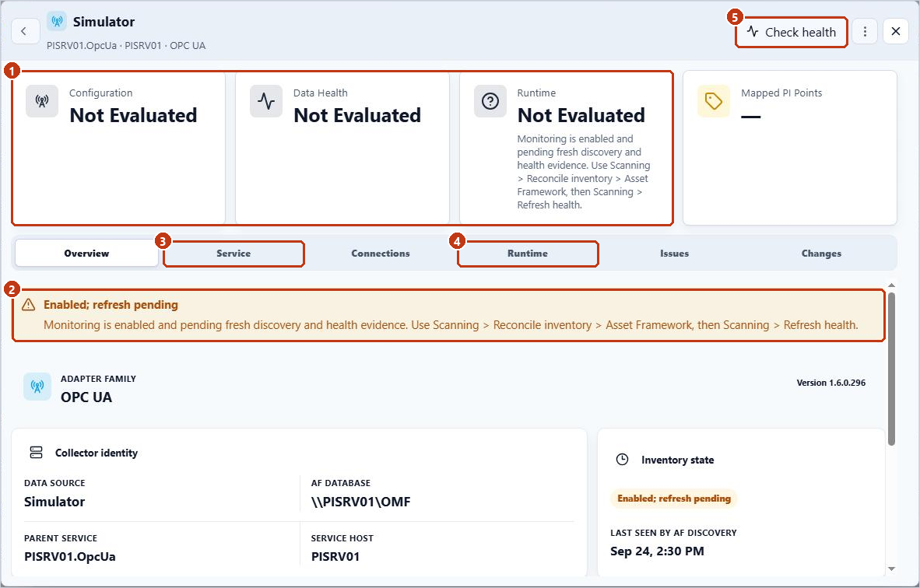Screen dimensions: 920x588
Task: Click the Inventory state clock icon
Action: coord(623,460)
